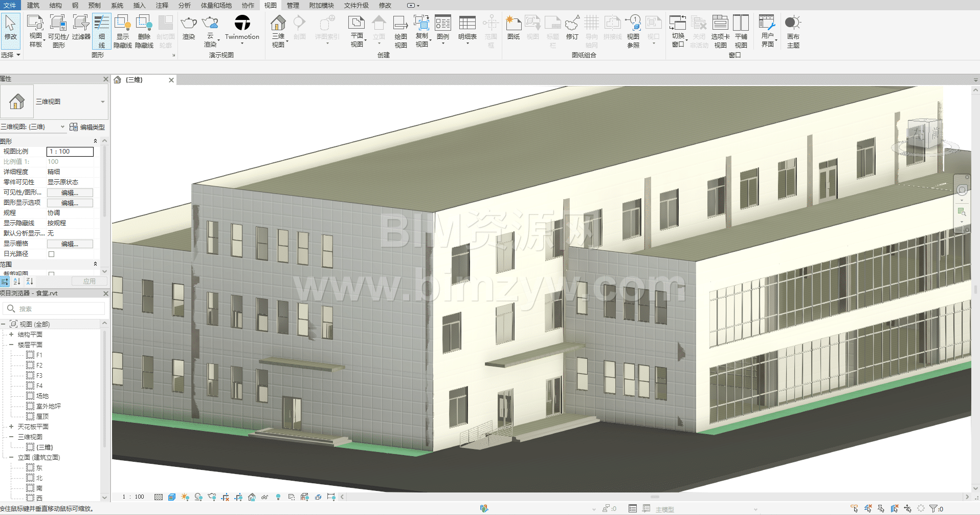980x515 pixels.
Task: Click the 视图比例 1:100 input field
Action: [x=70, y=152]
